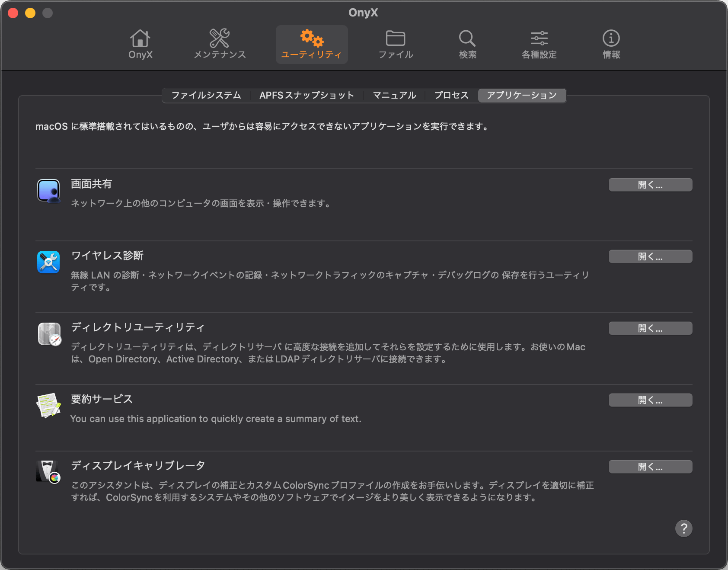Open help with the question mark button
This screenshot has width=728, height=570.
pos(683,528)
